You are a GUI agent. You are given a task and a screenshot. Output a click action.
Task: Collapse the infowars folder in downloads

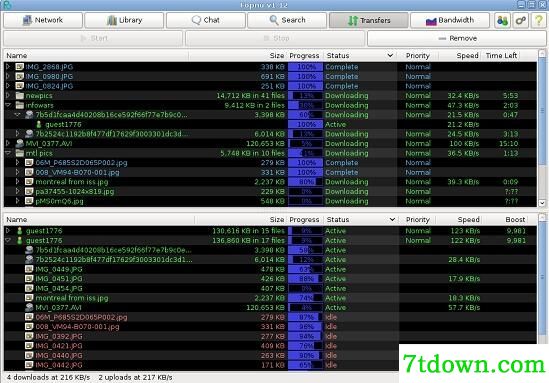pyautogui.click(x=8, y=105)
